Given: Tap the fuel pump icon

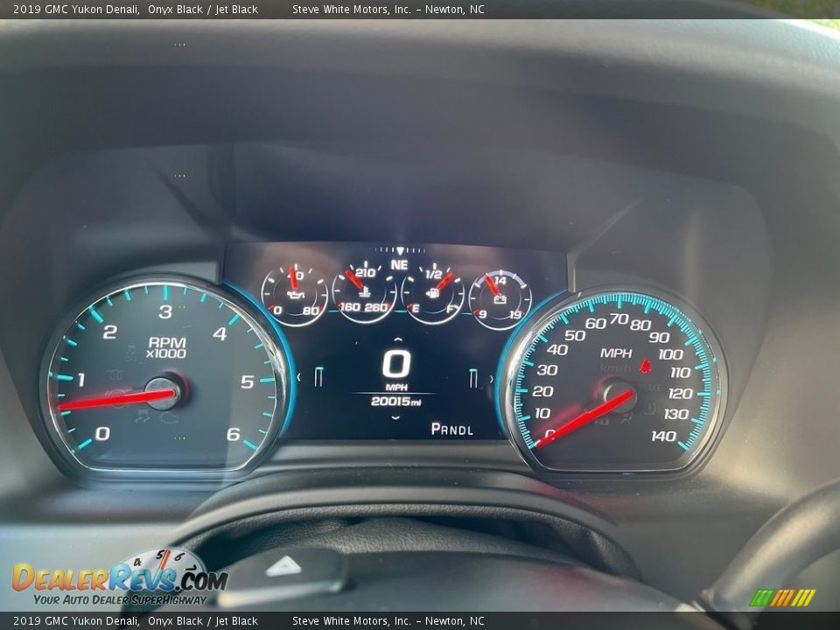Looking at the screenshot, I should pos(433,292).
